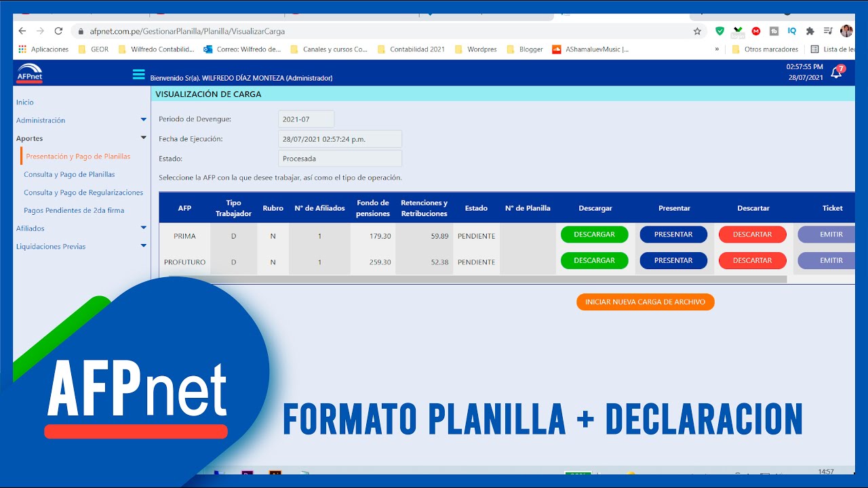The height and width of the screenshot is (488, 868).
Task: Click the Periodo de Devengue field
Action: coord(306,119)
